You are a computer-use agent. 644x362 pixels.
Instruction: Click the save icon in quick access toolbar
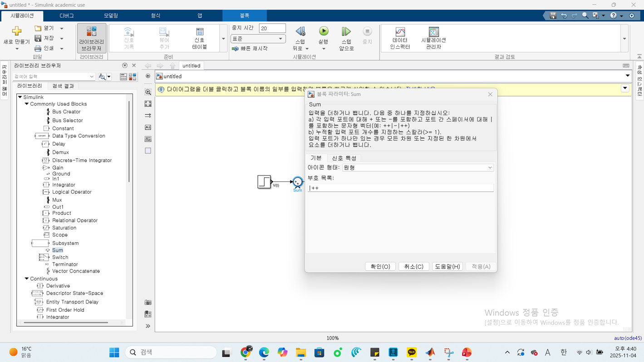pyautogui.click(x=553, y=15)
